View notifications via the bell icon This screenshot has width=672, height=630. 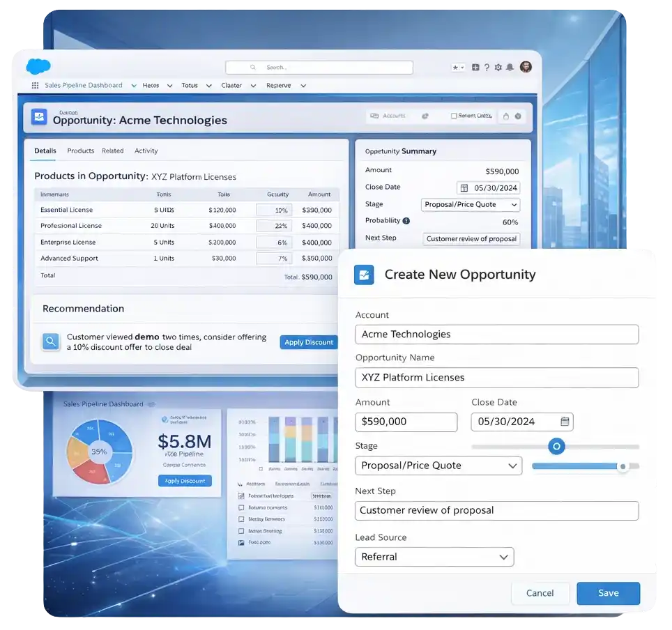tap(510, 68)
